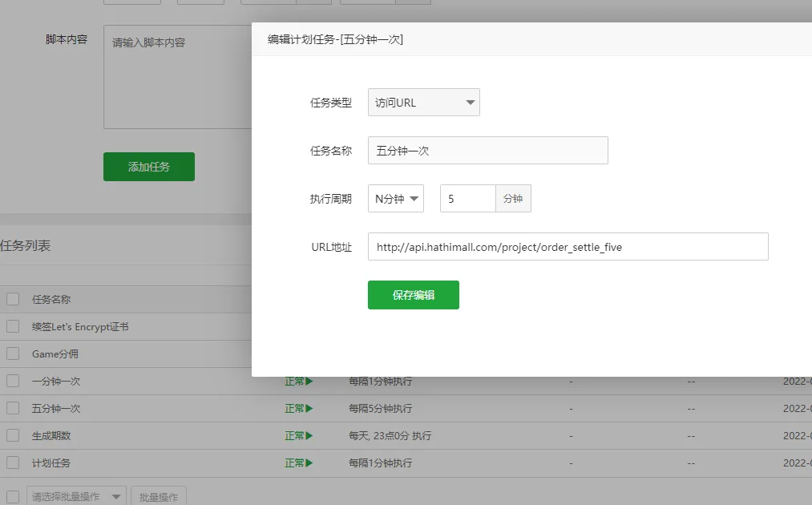Image resolution: width=812 pixels, height=505 pixels.
Task: Open the 请选择批量操作 dropdown
Action: click(x=76, y=496)
